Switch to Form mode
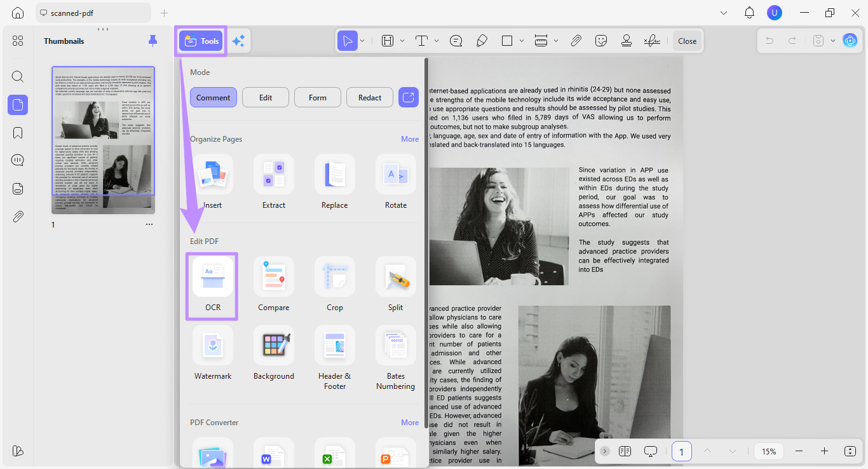 point(318,97)
